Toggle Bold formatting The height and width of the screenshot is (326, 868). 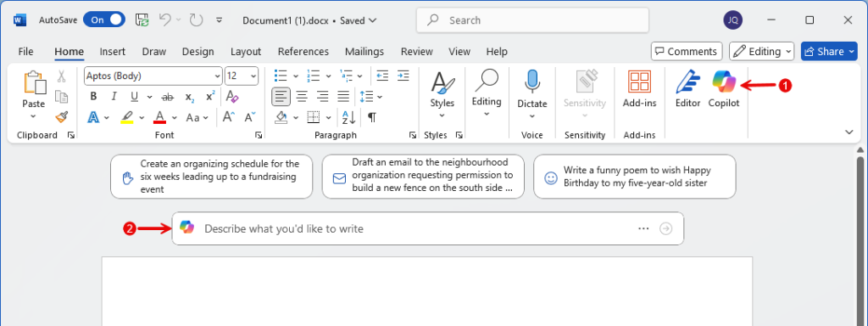(93, 97)
